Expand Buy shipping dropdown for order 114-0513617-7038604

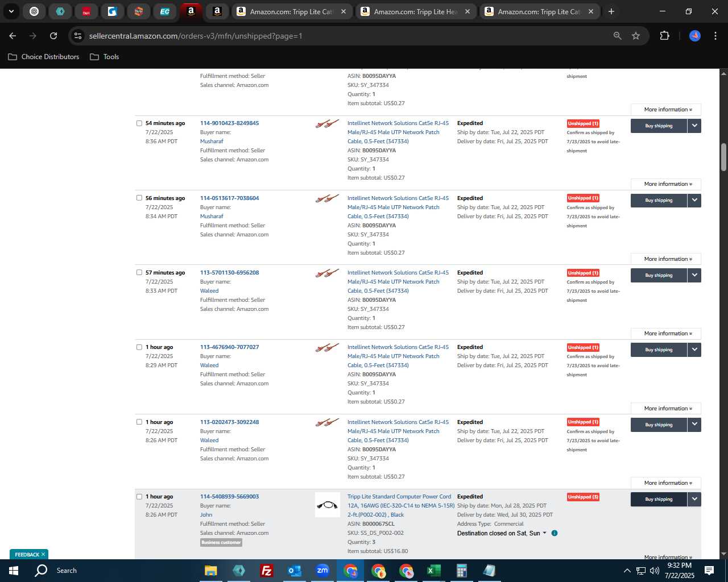(x=694, y=201)
